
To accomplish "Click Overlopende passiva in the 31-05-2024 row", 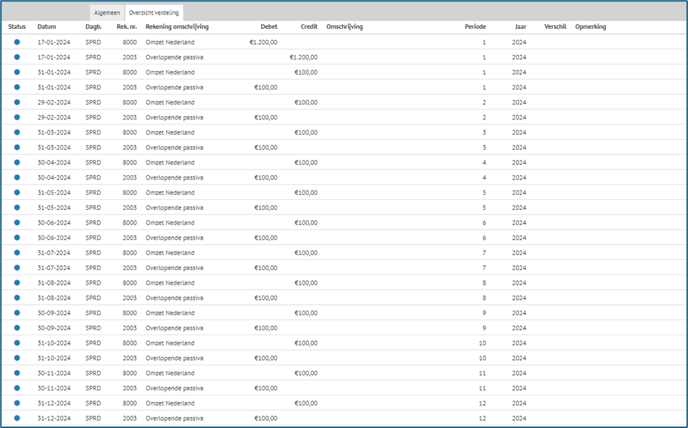I will click(174, 208).
